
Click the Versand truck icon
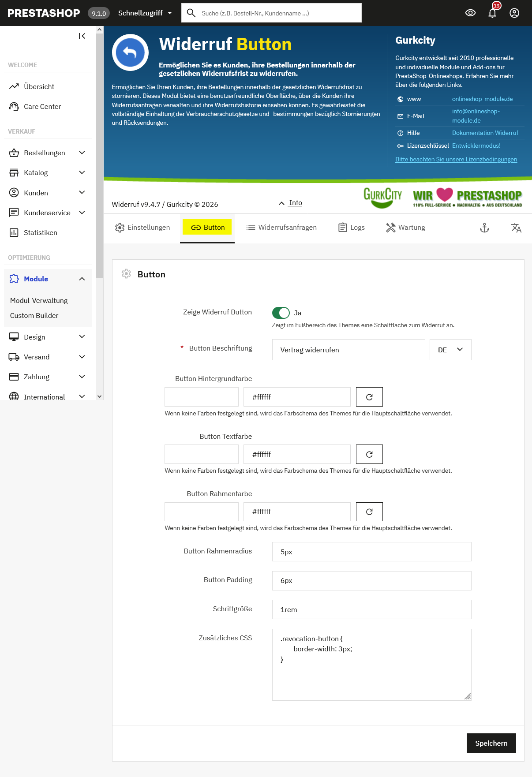pyautogui.click(x=14, y=357)
